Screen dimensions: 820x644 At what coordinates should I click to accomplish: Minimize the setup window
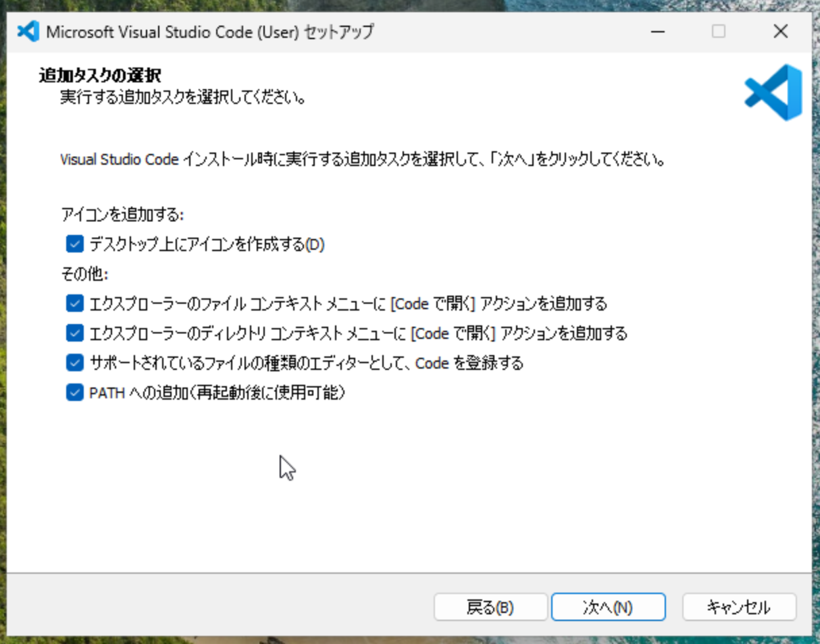[657, 32]
